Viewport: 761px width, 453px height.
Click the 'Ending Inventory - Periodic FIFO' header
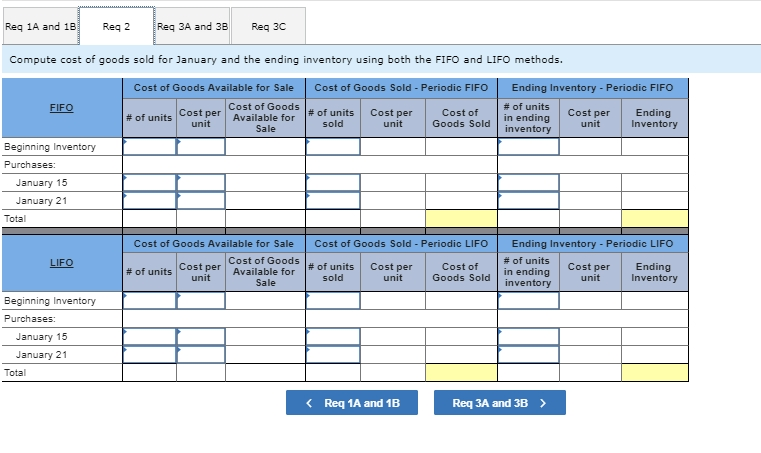coord(593,88)
